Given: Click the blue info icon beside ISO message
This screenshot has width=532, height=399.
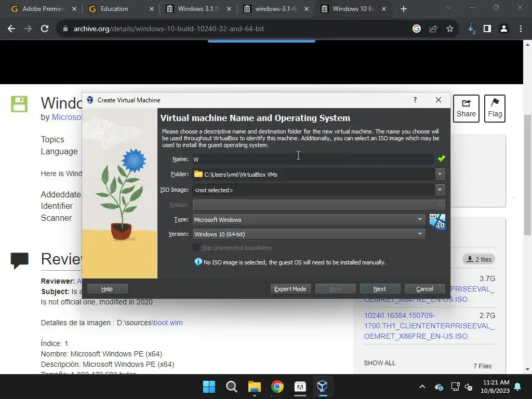Looking at the screenshot, I should [198, 262].
